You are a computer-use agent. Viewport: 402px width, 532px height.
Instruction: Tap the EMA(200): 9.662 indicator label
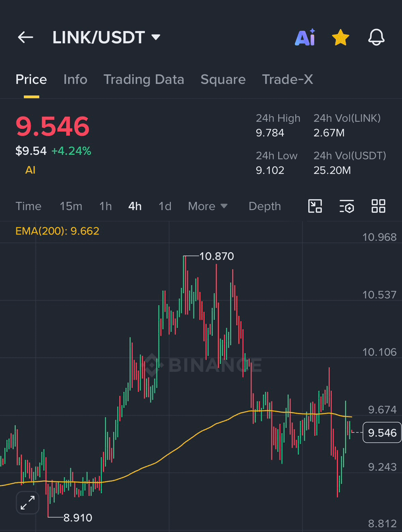(x=57, y=231)
